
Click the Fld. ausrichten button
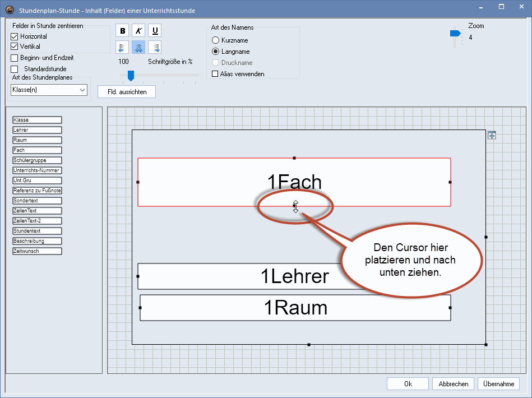click(x=127, y=91)
